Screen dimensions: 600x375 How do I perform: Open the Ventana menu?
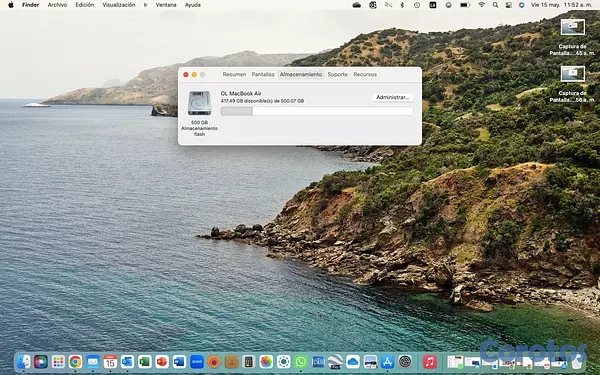166,5
